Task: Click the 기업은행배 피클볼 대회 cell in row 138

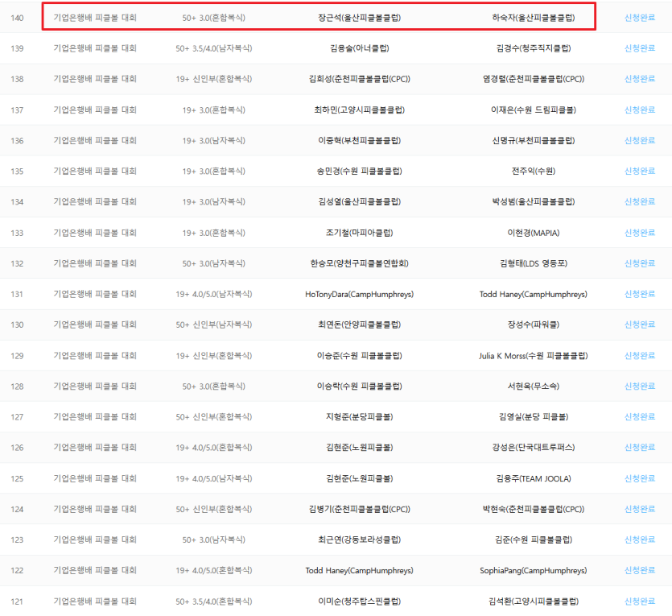Action: point(95,79)
